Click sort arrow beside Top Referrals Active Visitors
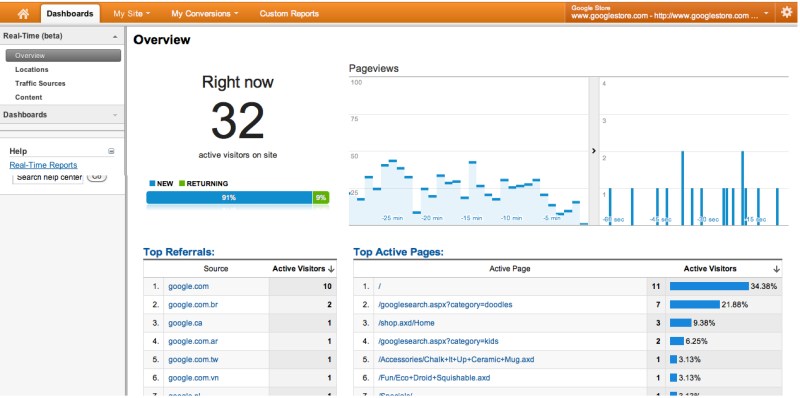The width and height of the screenshot is (800, 398). point(331,269)
